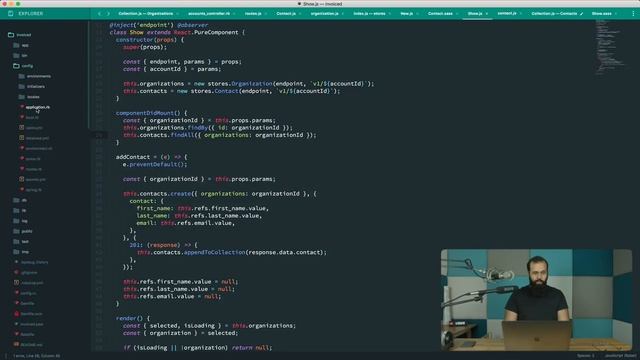Click the Ruby icon beside application.rb

pyautogui.click(x=22, y=107)
